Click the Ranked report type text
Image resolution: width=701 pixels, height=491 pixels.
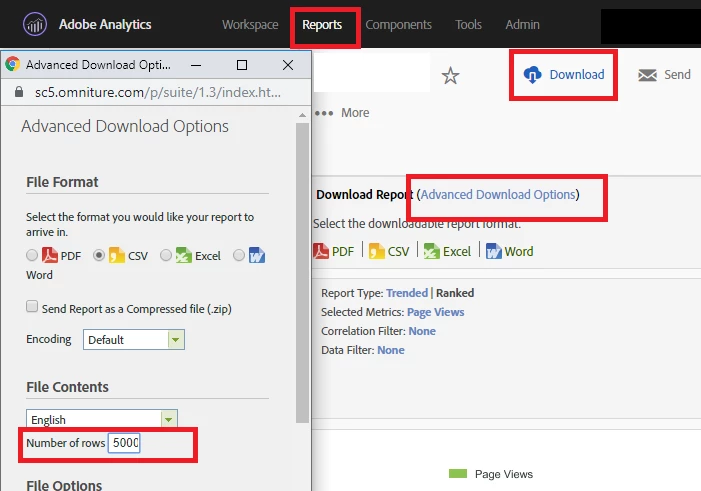pyautogui.click(x=455, y=293)
